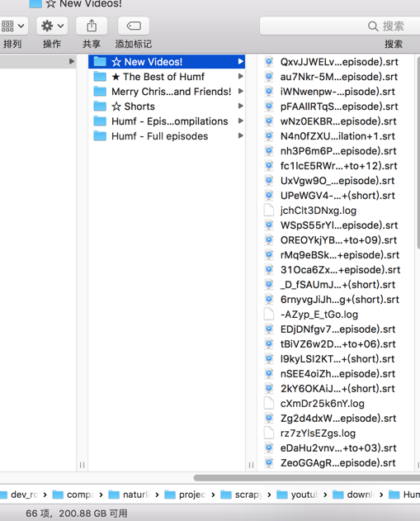Click the scrapy path bar folder
The image size is (420, 521).
point(242,495)
